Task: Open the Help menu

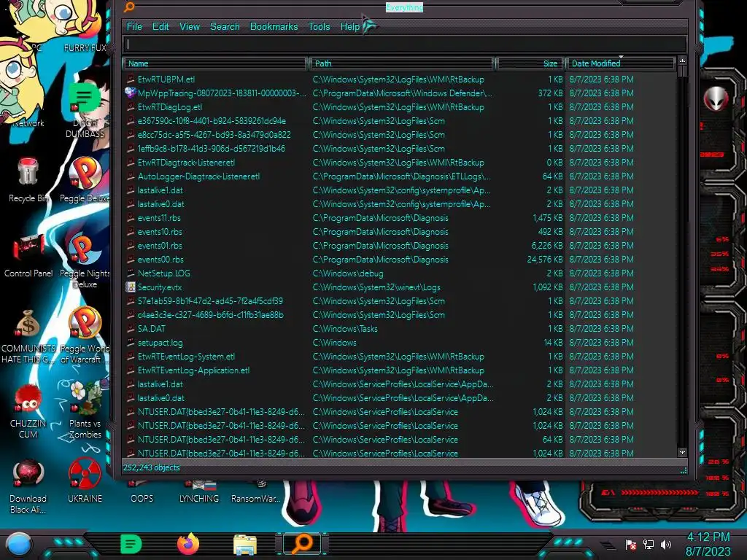Action: pos(350,27)
